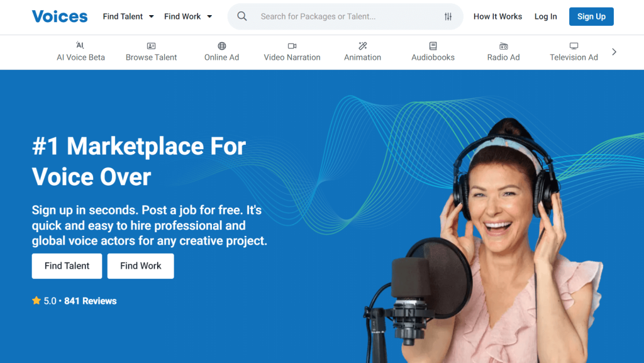Open the AI Voice Beta category label
644x363 pixels.
coord(80,57)
